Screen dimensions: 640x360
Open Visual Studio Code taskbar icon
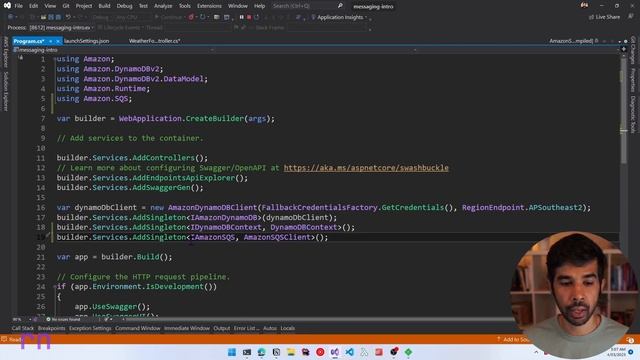(349, 352)
